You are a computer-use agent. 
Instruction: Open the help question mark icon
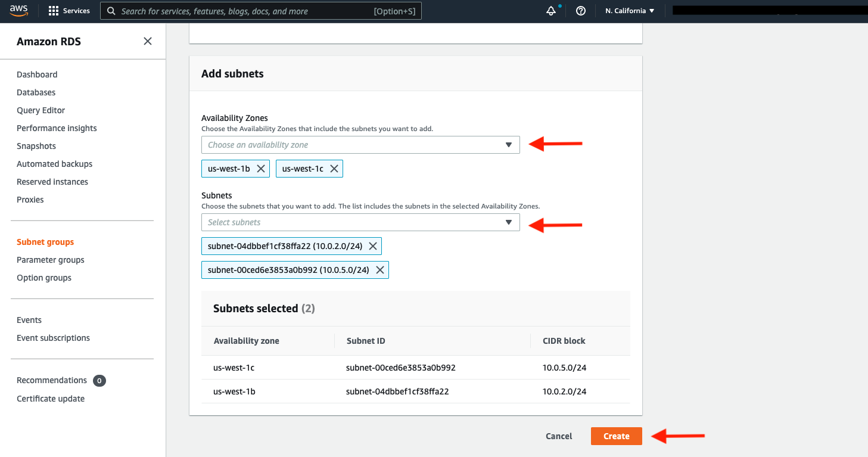(581, 11)
